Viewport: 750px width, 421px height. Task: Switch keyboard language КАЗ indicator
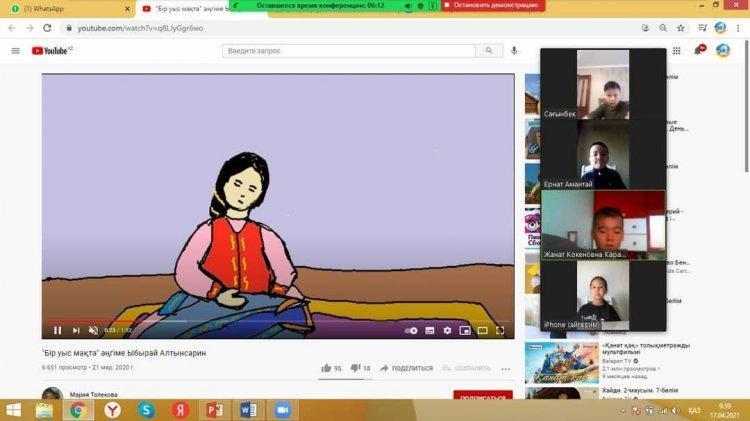pyautogui.click(x=694, y=410)
